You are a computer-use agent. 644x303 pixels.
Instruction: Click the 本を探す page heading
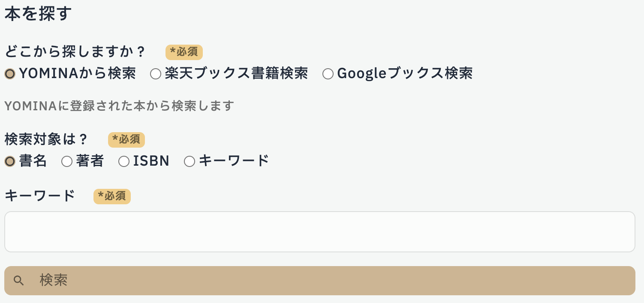point(37,13)
